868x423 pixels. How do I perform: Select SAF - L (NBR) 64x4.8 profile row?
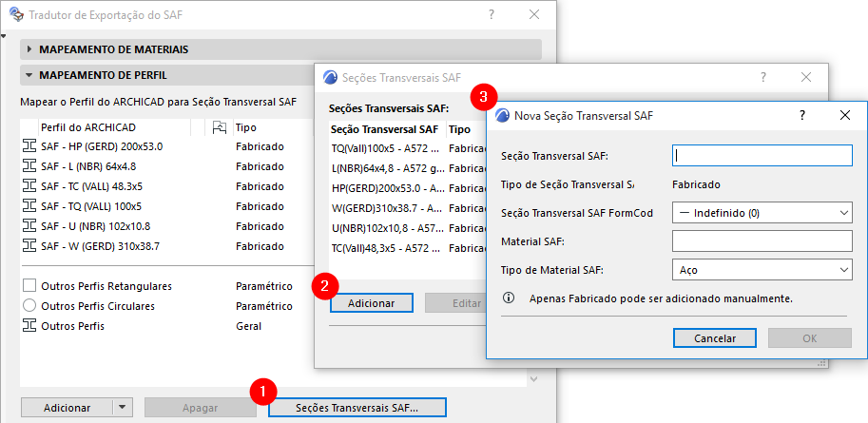click(166, 166)
